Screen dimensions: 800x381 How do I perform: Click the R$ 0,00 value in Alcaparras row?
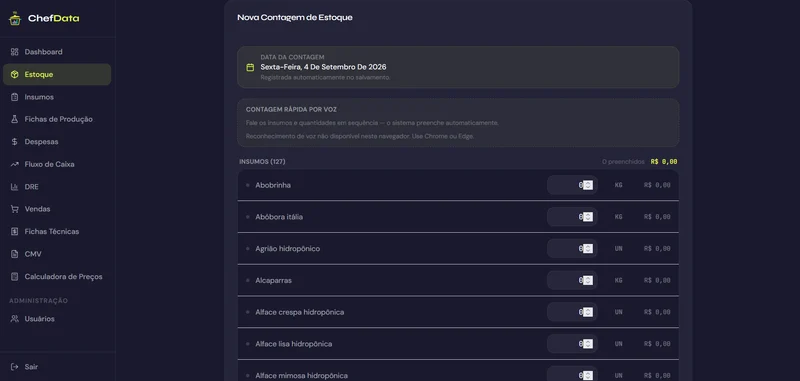[x=657, y=281]
